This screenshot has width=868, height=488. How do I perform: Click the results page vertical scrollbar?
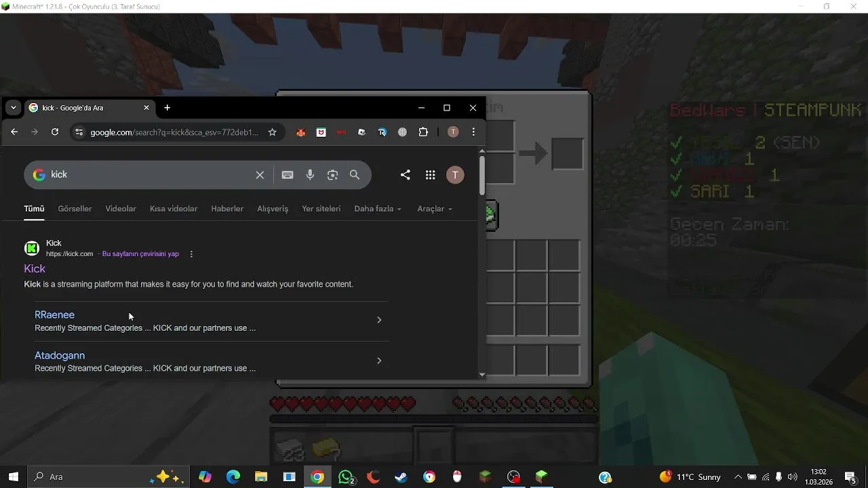click(482, 176)
